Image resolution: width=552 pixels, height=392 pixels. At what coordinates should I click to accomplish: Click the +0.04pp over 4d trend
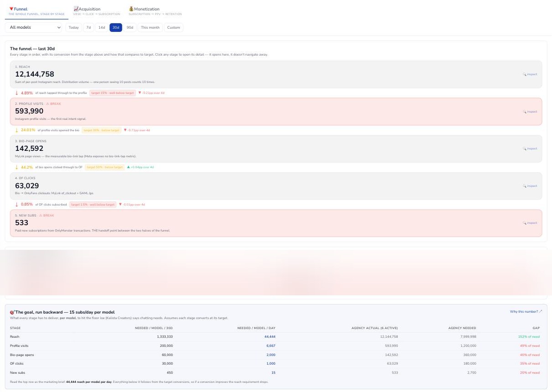click(140, 167)
